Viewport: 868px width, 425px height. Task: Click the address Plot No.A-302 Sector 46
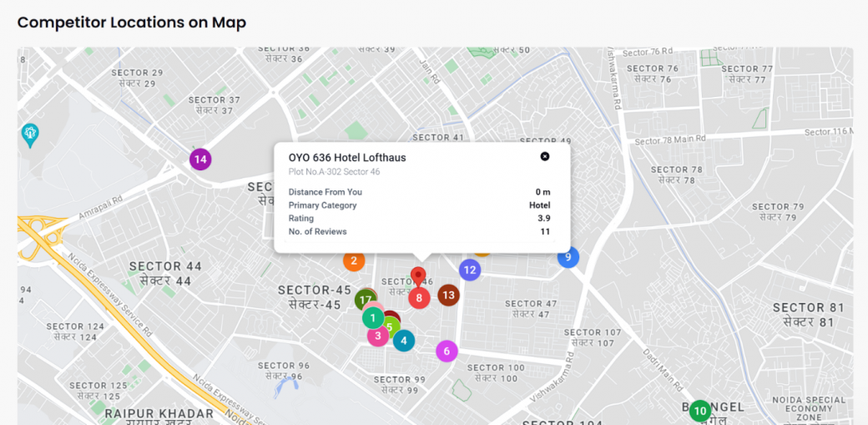[x=335, y=172]
